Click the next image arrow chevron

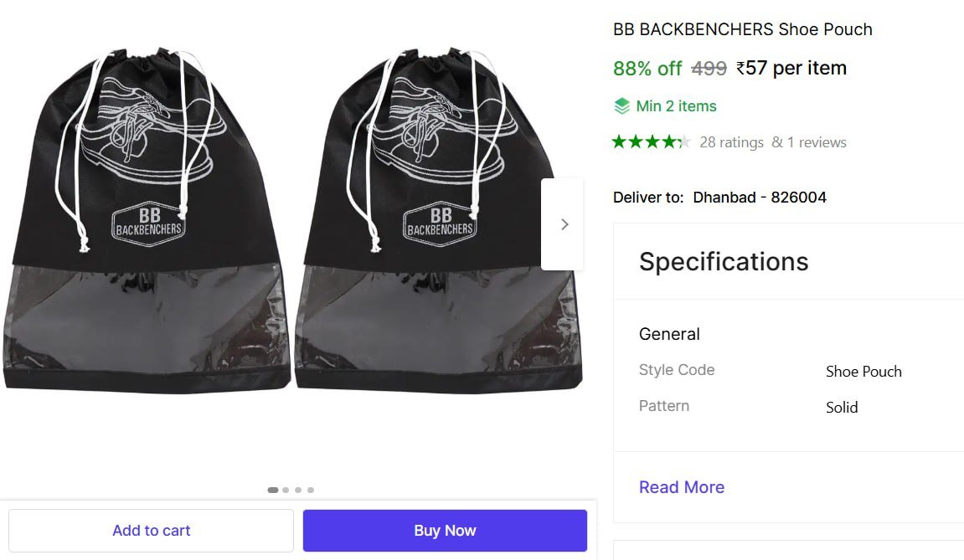click(x=564, y=224)
